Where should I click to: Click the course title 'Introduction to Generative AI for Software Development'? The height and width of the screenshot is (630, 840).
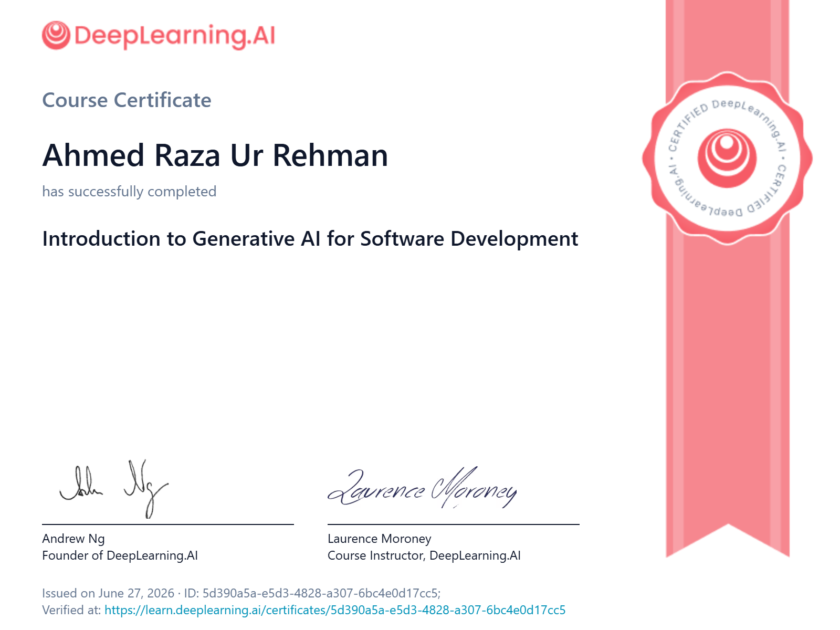[x=310, y=239]
